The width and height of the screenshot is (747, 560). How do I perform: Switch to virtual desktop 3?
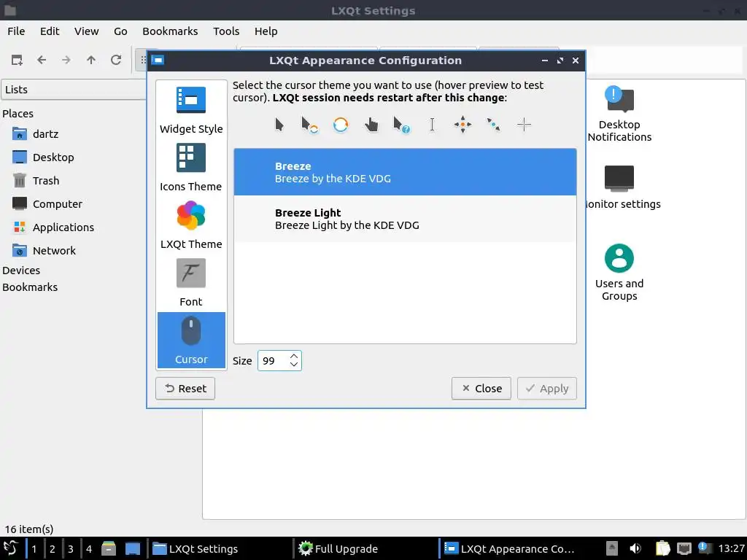tap(71, 549)
